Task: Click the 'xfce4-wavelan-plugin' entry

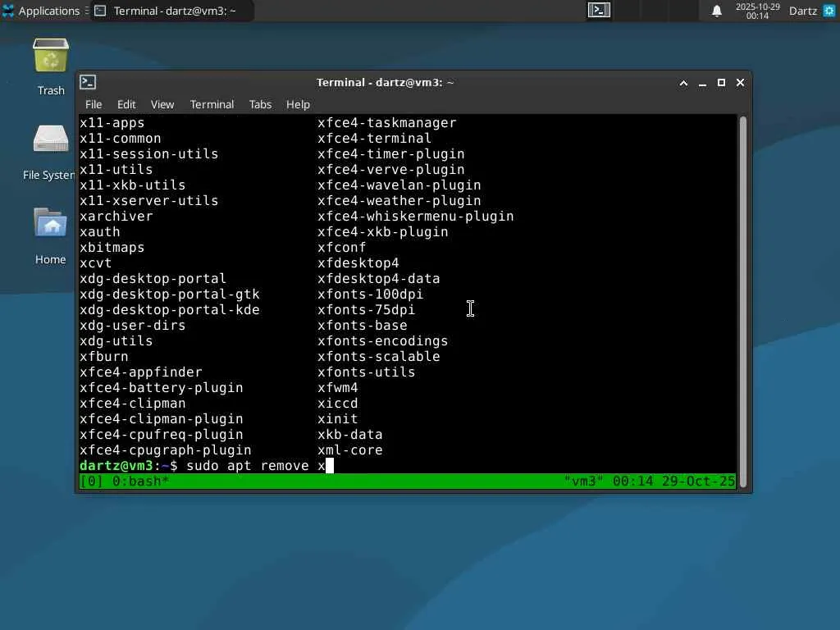Action: click(x=399, y=185)
